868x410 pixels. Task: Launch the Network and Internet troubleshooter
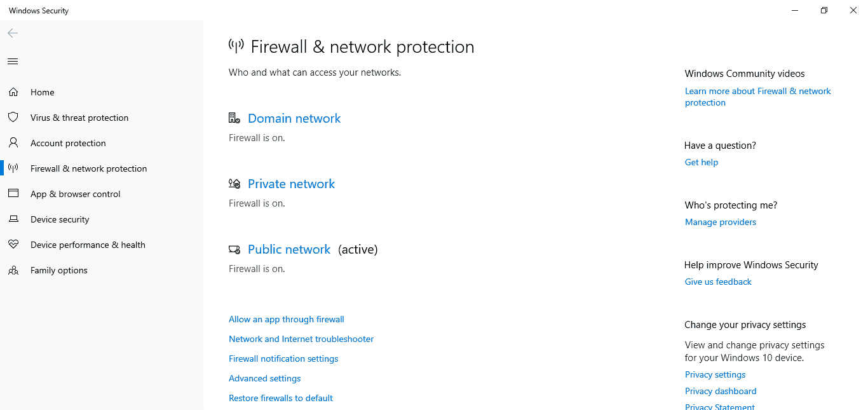click(301, 338)
